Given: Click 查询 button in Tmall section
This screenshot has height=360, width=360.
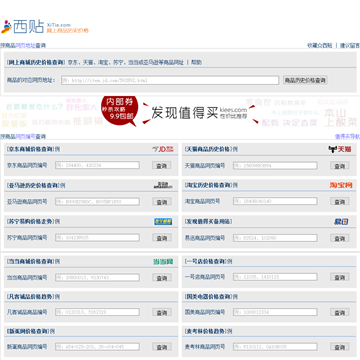Looking at the screenshot, I should click(x=340, y=166).
